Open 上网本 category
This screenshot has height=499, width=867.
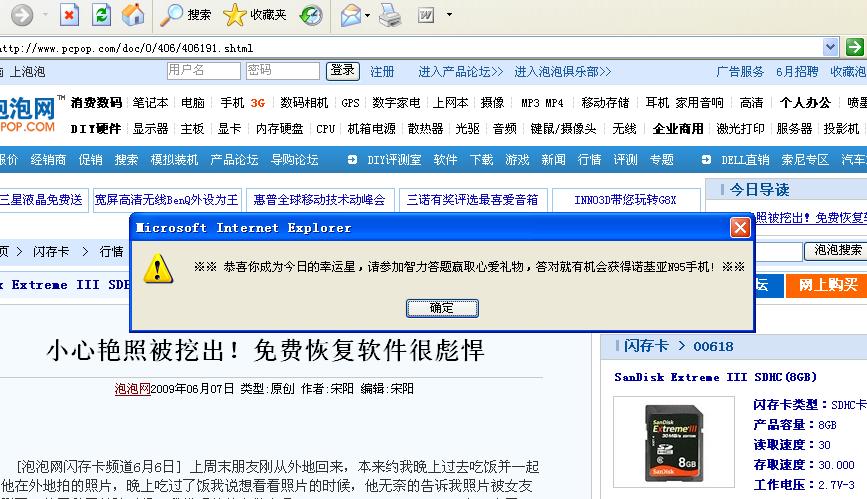[x=450, y=103]
